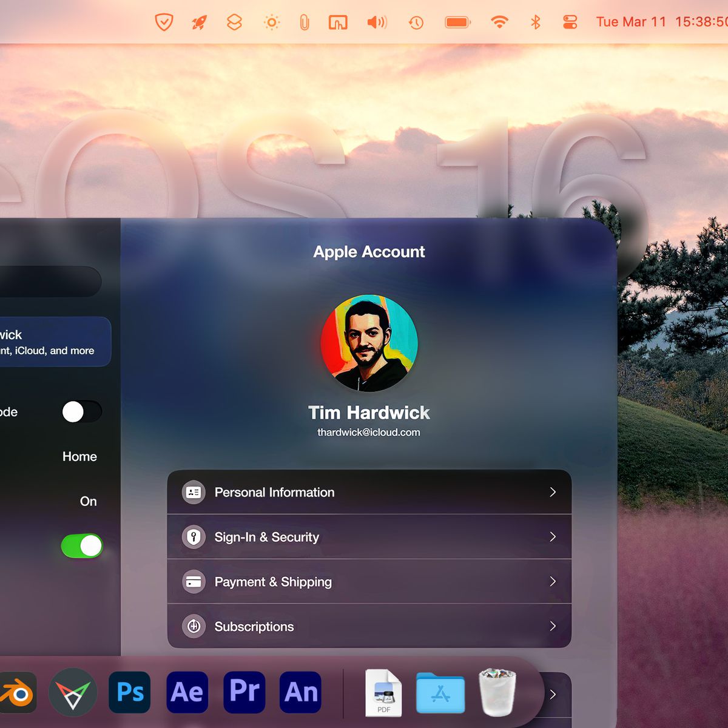This screenshot has height=728, width=728.
Task: Launch Adobe Animate from the dock
Action: [301, 692]
